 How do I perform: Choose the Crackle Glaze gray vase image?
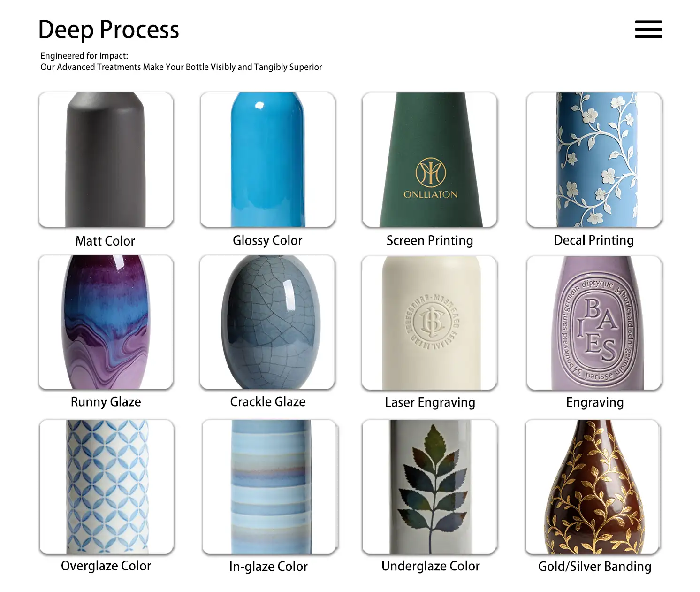point(267,323)
